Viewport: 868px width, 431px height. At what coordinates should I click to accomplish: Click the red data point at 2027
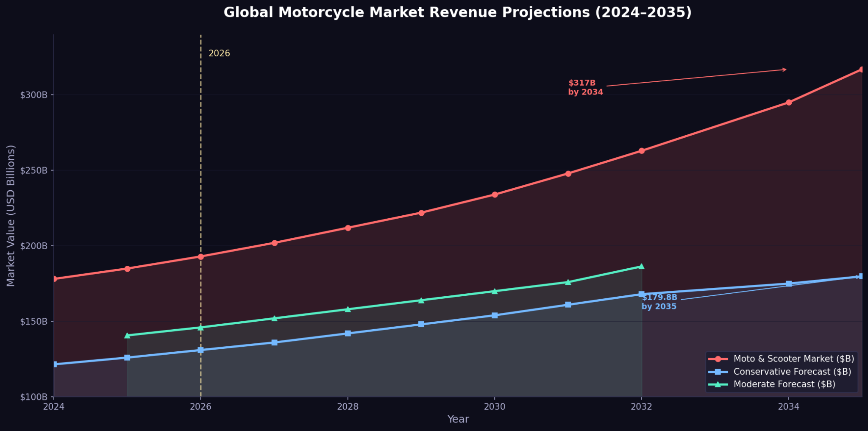[274, 243]
